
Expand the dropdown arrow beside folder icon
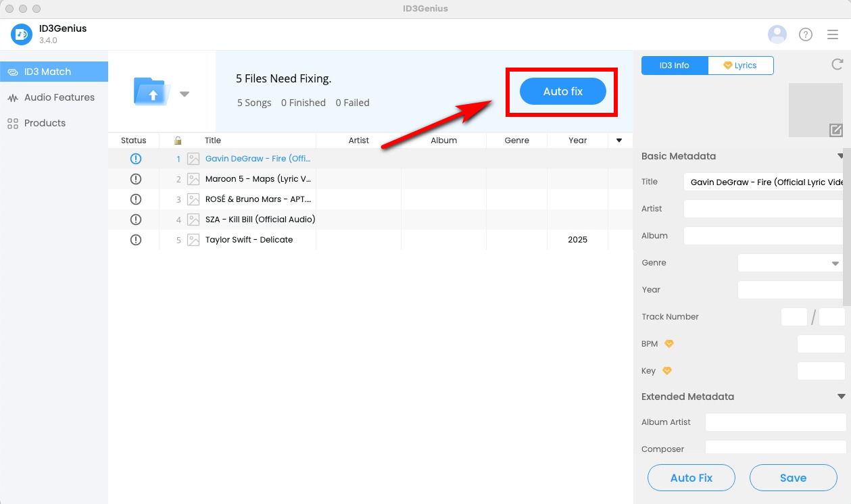[x=185, y=94]
